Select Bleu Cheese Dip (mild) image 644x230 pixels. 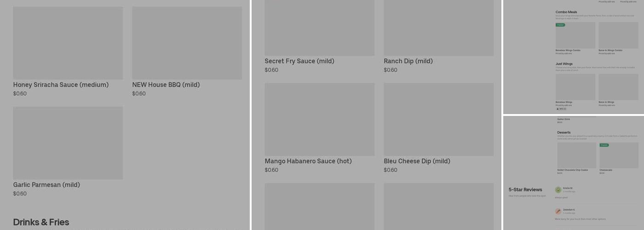438,120
